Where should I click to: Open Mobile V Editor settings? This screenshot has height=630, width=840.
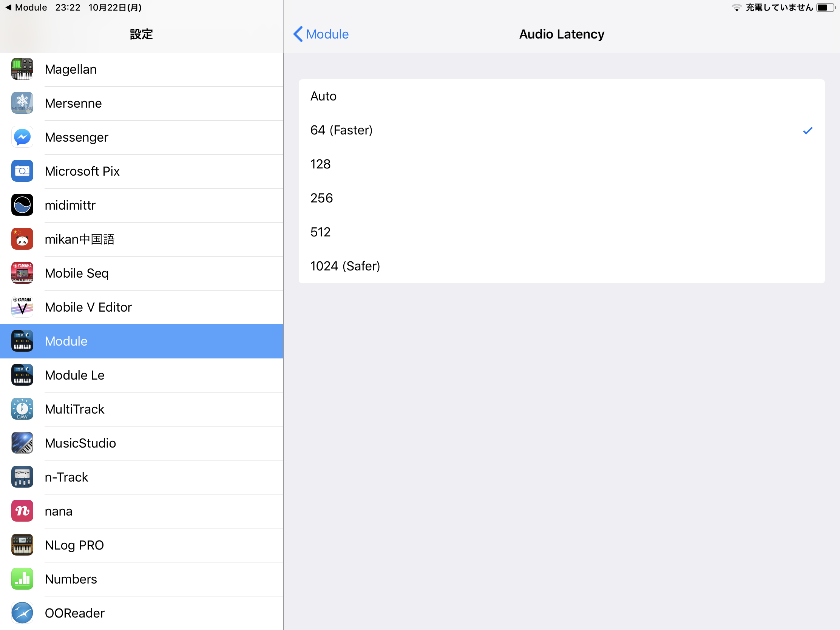(x=142, y=307)
